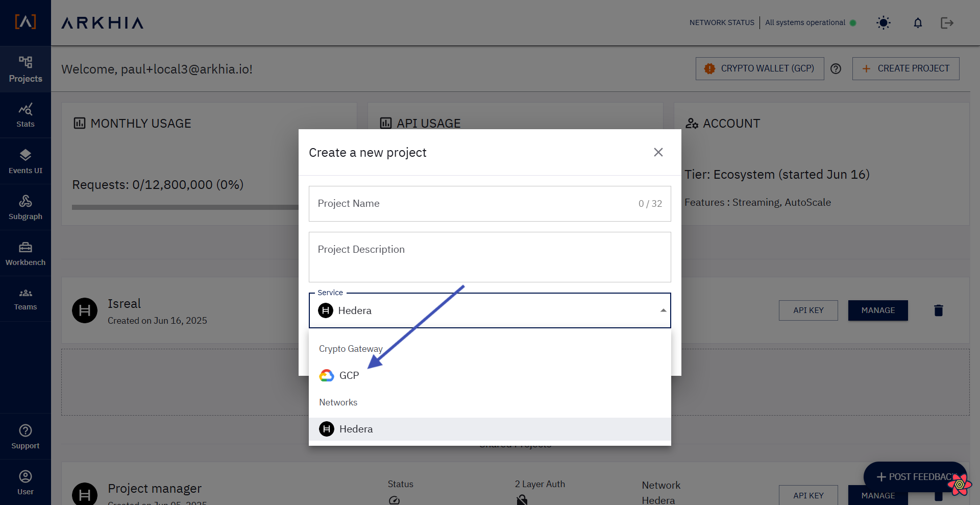Click 'Tier: Ecosystem (started Jun 16)' text

(x=777, y=175)
